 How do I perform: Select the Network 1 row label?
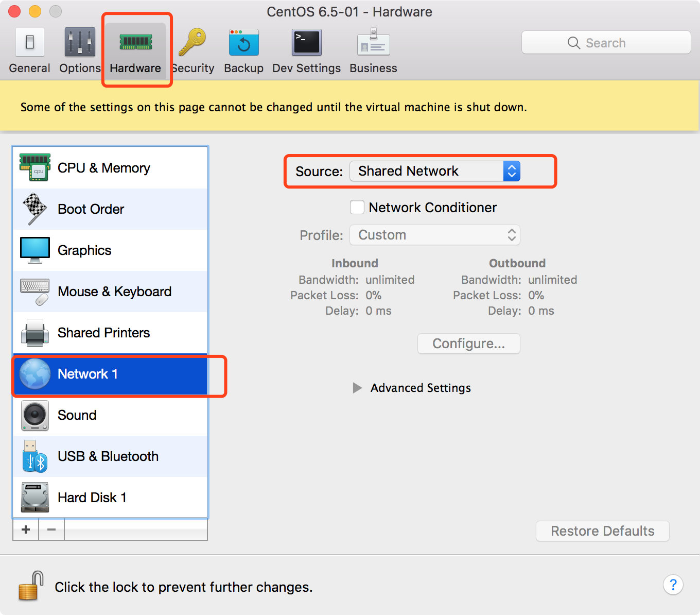click(x=87, y=374)
